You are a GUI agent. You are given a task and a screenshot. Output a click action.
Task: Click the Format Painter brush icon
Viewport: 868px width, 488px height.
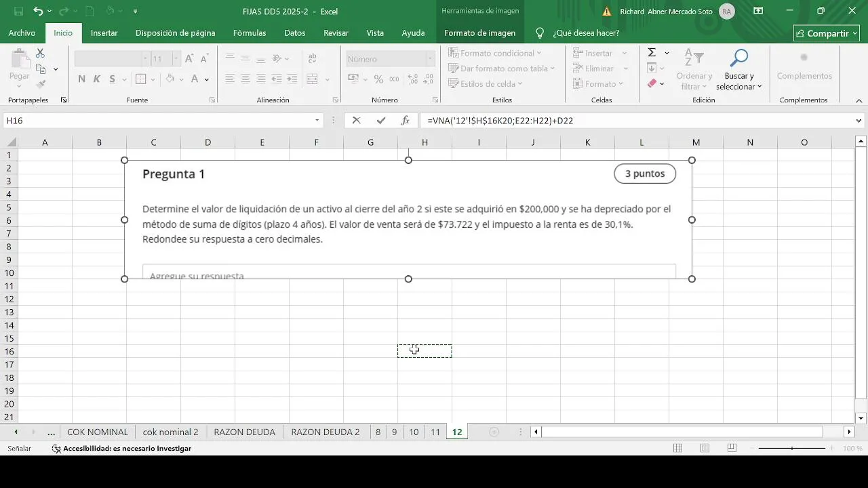click(x=41, y=84)
